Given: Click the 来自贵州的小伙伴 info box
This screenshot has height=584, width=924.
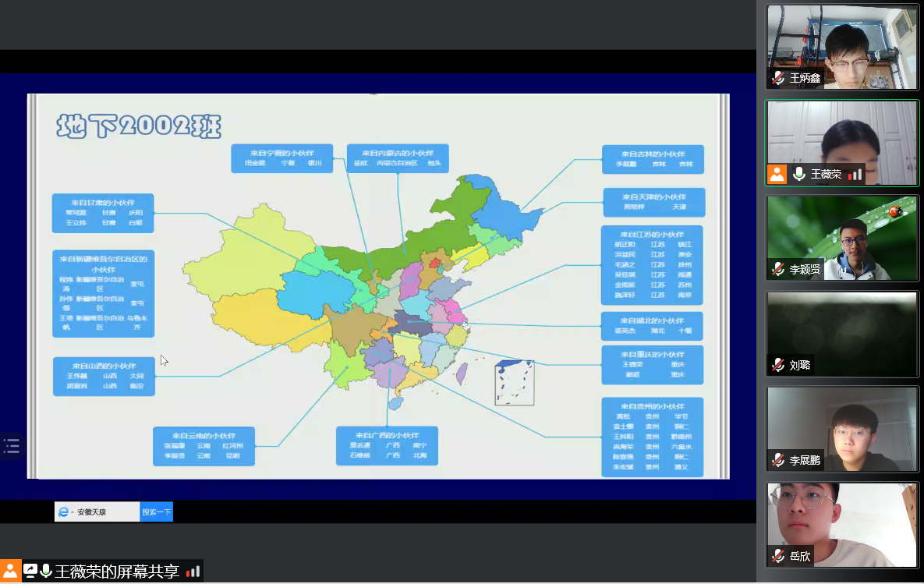Looking at the screenshot, I should pyautogui.click(x=652, y=437).
